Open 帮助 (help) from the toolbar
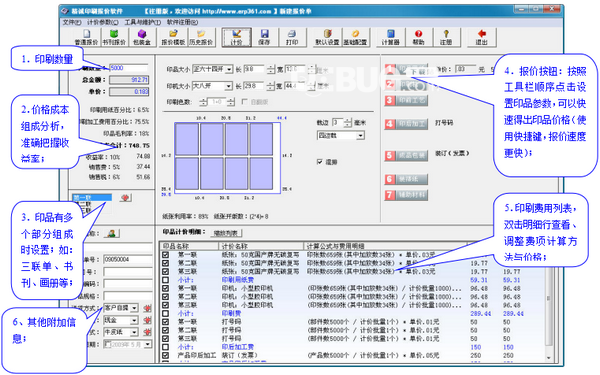Image resolution: width=600 pixels, height=375 pixels. coord(418,38)
